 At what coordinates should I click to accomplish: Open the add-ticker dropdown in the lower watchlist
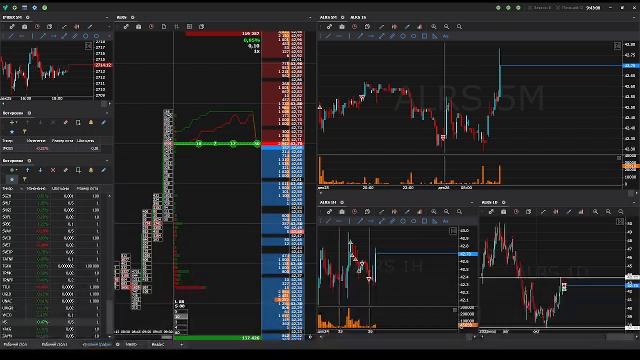coord(13,170)
